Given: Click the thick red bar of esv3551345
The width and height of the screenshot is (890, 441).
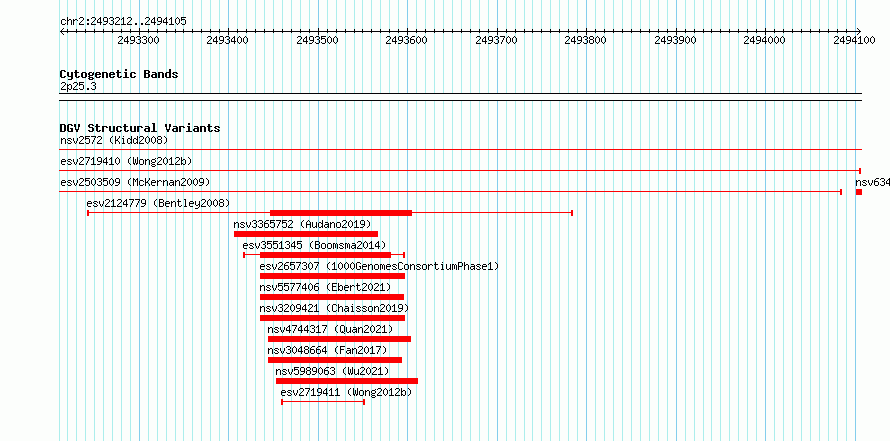Looking at the screenshot, I should tap(325, 255).
